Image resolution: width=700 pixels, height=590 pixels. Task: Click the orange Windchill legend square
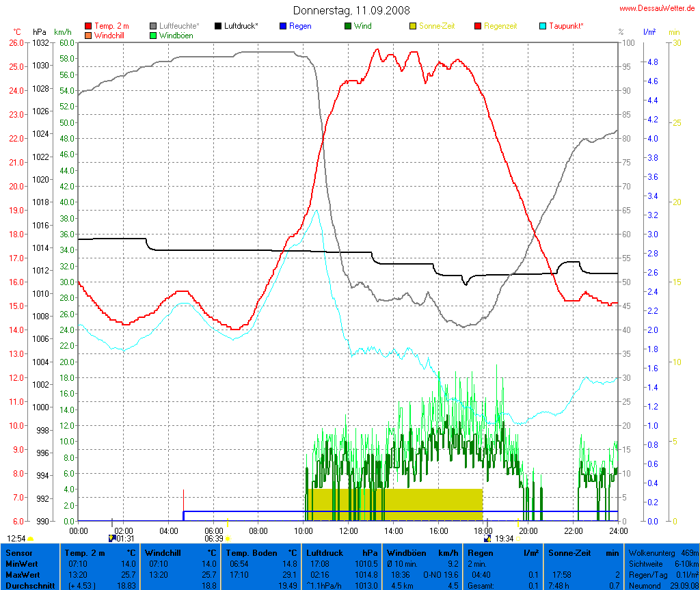pyautogui.click(x=88, y=35)
